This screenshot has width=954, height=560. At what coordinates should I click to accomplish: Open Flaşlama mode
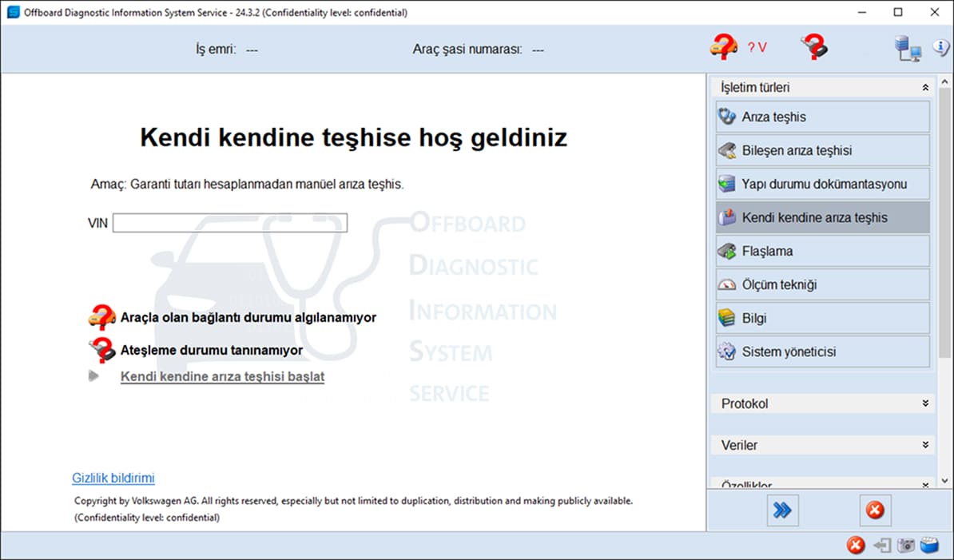pyautogui.click(x=823, y=251)
